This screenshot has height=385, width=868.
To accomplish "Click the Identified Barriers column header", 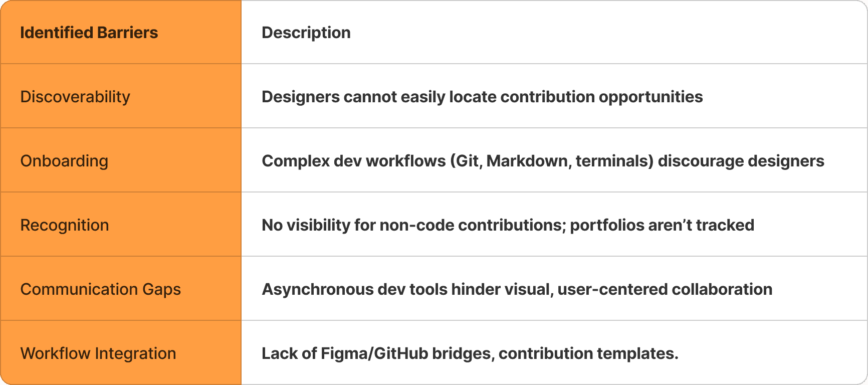I will coord(89,33).
